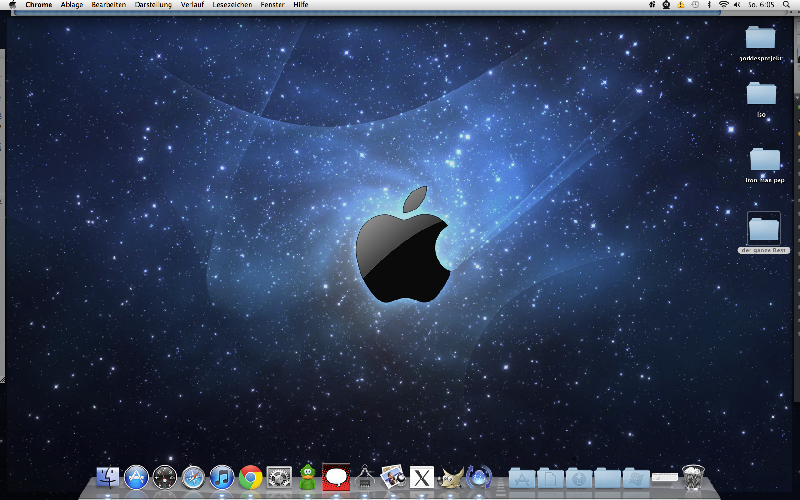Open the Bearbeiten menu
Screen dimensions: 800x500
[109, 5]
